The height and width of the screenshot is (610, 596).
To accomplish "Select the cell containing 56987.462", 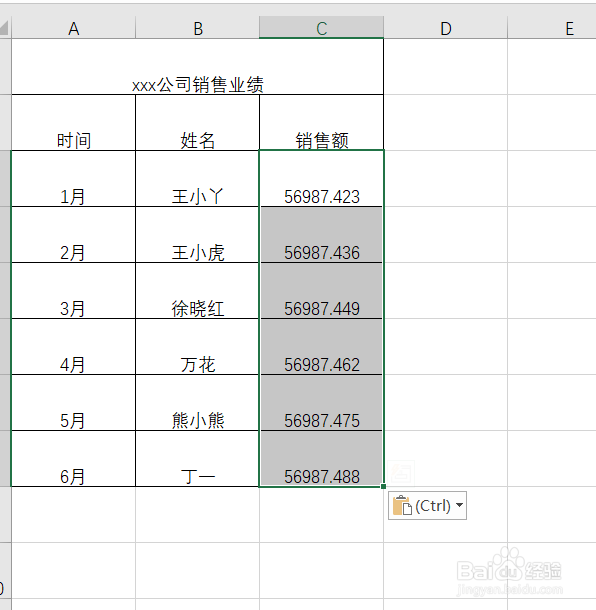I will tap(321, 347).
